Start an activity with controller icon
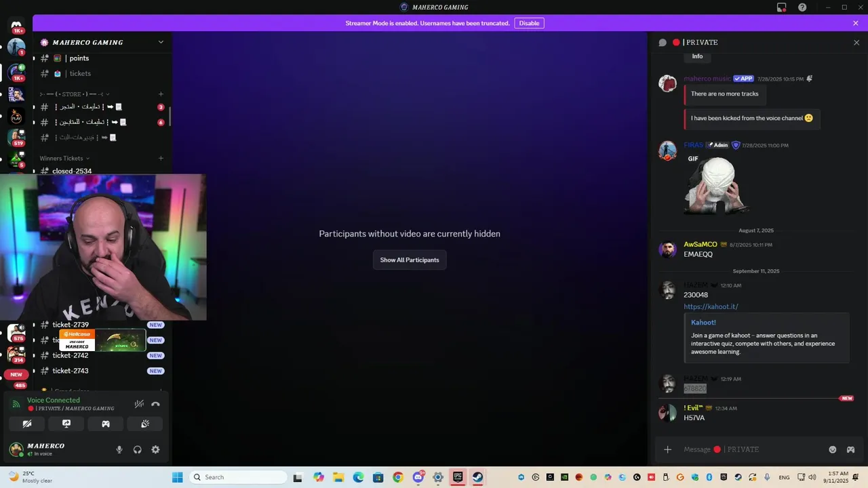This screenshot has height=488, width=868. click(106, 424)
